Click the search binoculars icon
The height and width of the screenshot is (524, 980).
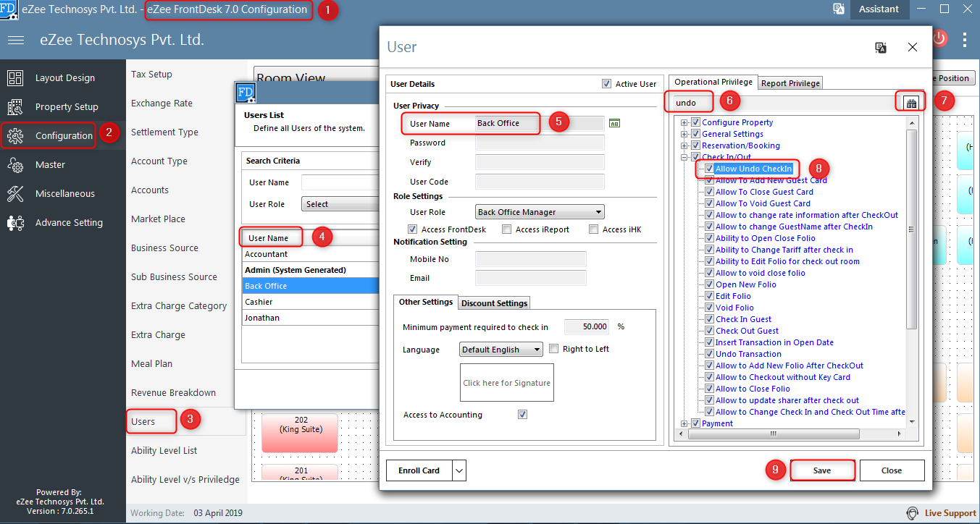click(911, 103)
